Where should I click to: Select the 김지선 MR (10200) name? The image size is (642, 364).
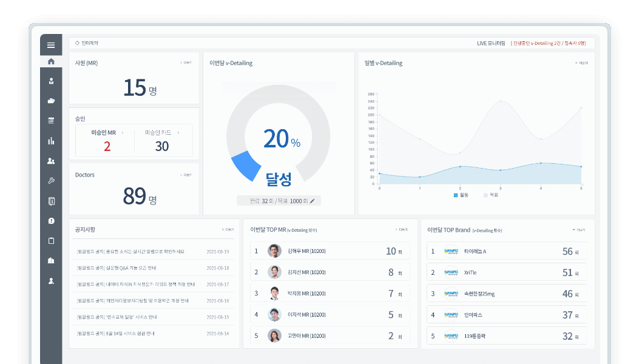point(306,272)
